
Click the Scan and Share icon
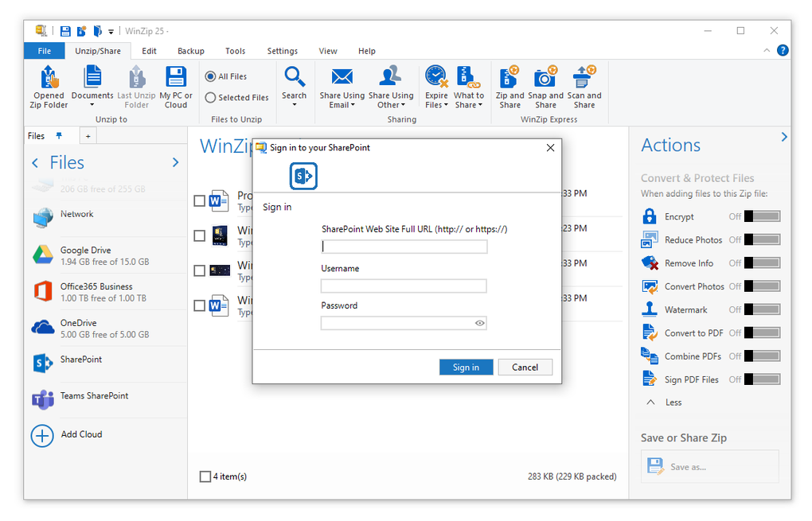point(584,77)
